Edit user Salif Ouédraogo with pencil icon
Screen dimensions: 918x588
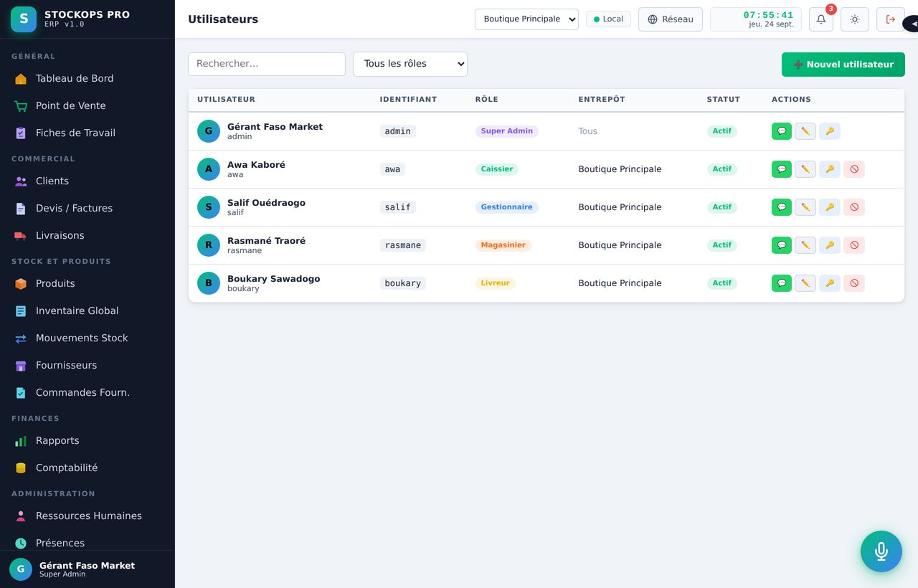tap(805, 207)
